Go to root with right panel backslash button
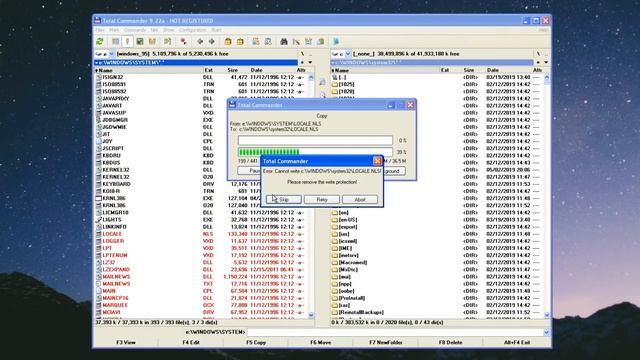Screen dimensions: 640x360 click(538, 53)
